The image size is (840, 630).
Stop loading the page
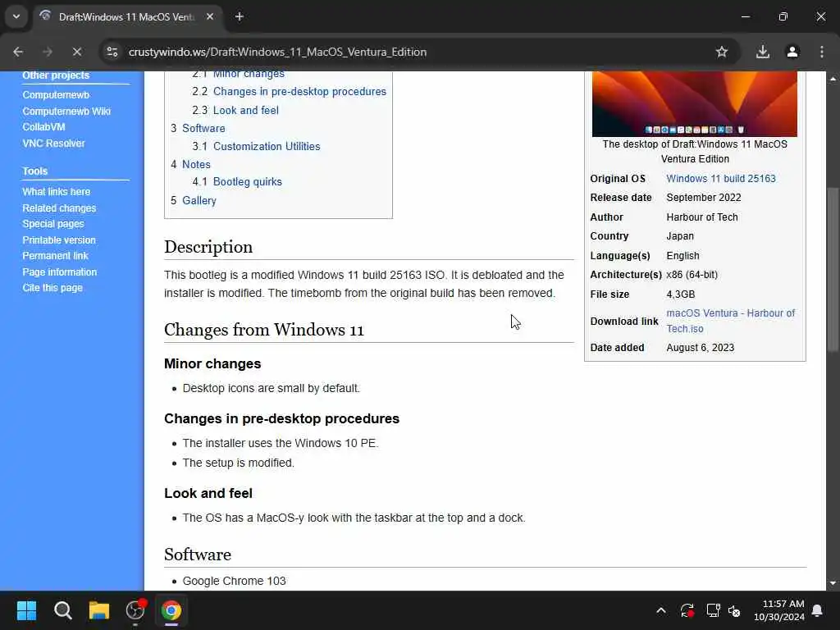tap(77, 52)
